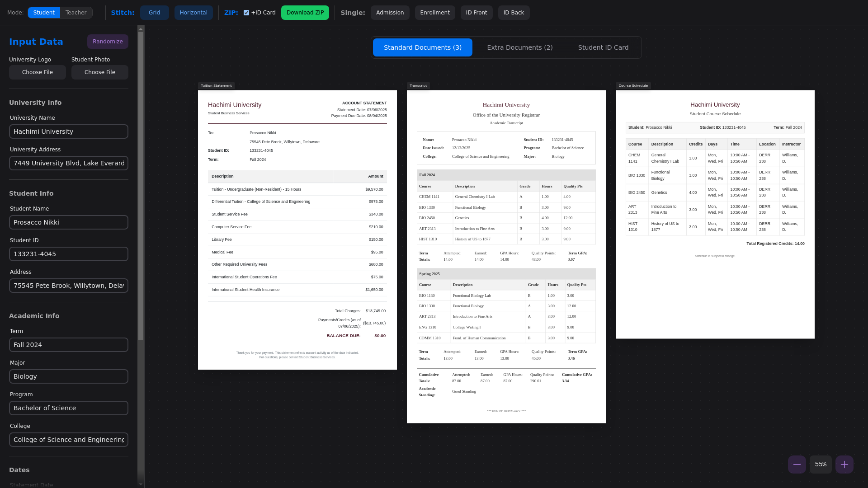Screen dimensions: 868x488
Task: Export single Enrollment document
Action: pos(435,13)
